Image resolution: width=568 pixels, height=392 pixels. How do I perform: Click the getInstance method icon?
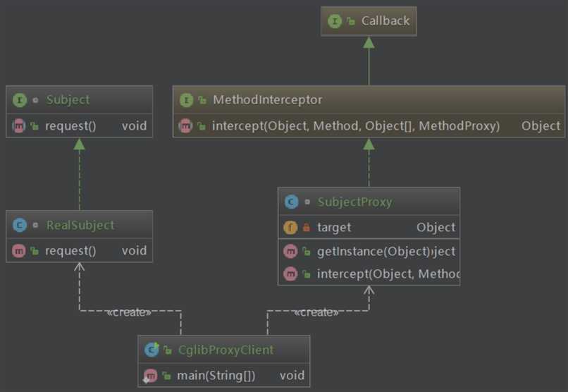tap(290, 251)
